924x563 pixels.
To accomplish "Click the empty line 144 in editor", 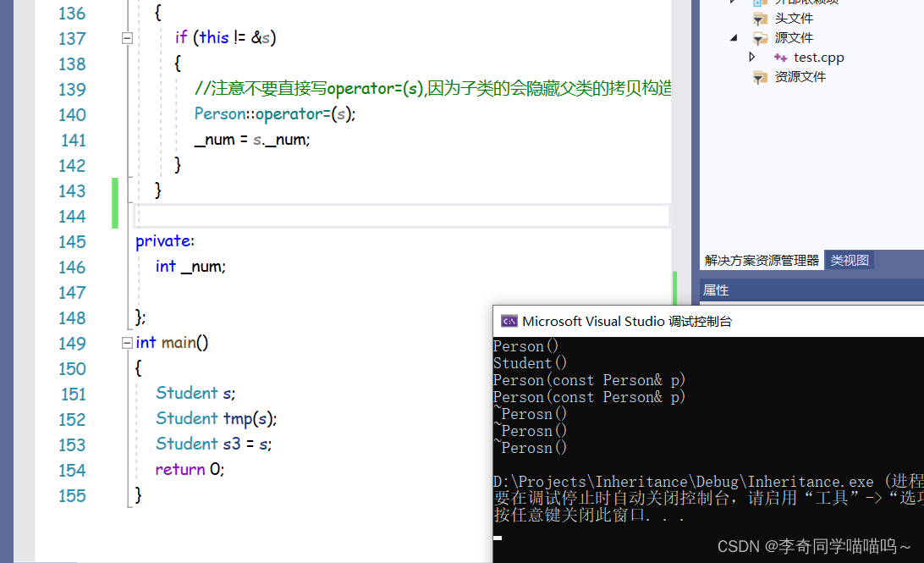I will pyautogui.click(x=403, y=217).
